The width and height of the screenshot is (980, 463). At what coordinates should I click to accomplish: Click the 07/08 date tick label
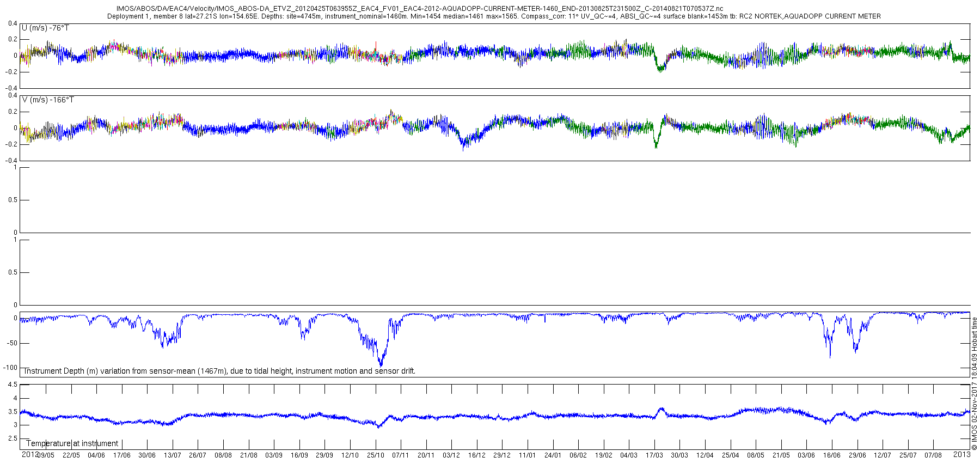pyautogui.click(x=933, y=455)
